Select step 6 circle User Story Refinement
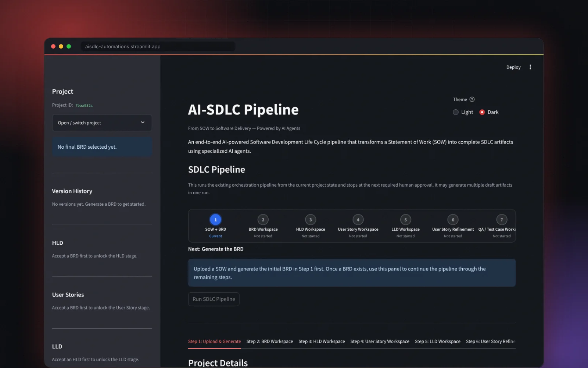 [x=453, y=220]
